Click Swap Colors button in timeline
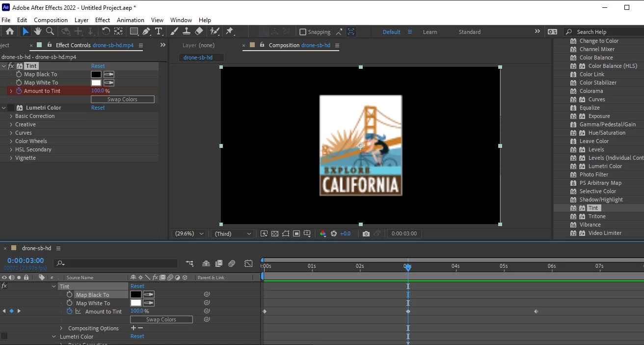Viewport: 644px width, 345px height. coord(161,319)
